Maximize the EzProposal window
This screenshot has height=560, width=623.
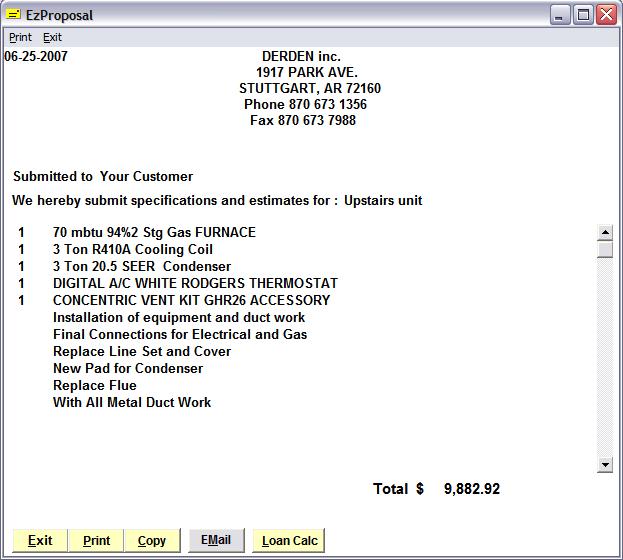coord(583,15)
